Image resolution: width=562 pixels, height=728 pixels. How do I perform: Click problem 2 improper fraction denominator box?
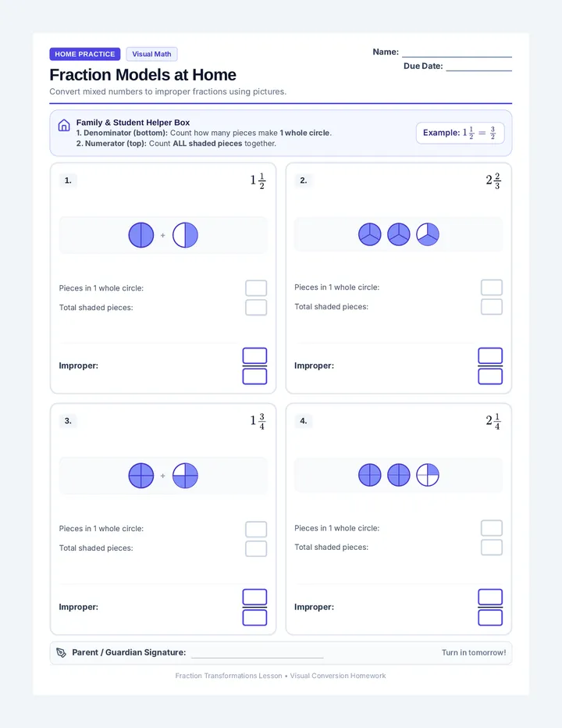click(x=490, y=376)
